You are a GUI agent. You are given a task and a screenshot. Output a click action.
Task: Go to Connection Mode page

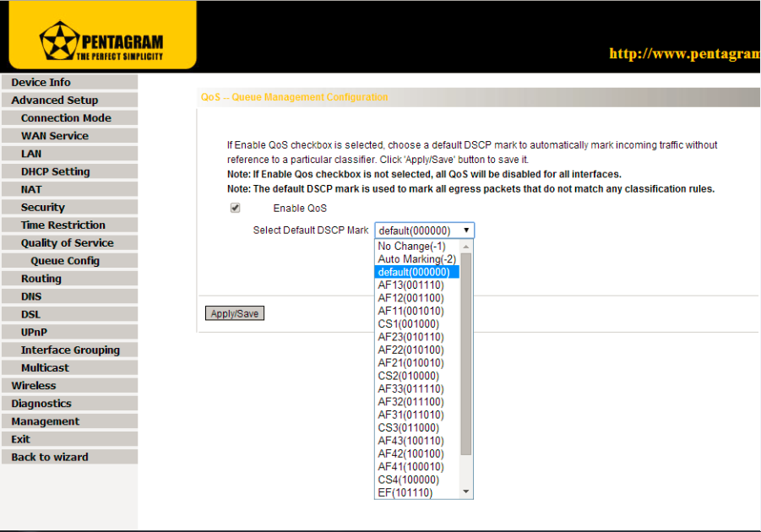coord(69,118)
